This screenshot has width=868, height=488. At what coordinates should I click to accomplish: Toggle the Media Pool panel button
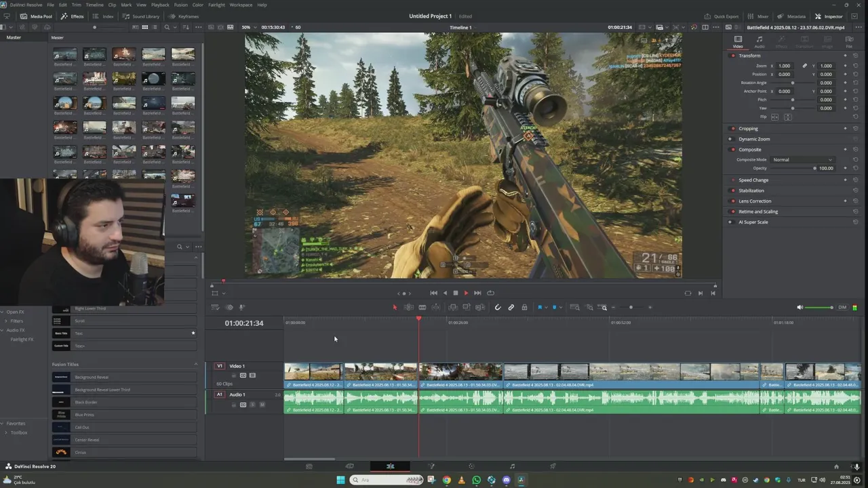pos(36,16)
